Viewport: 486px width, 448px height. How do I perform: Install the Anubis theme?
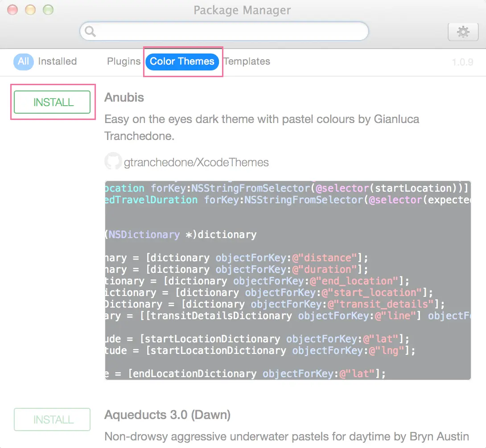point(52,102)
